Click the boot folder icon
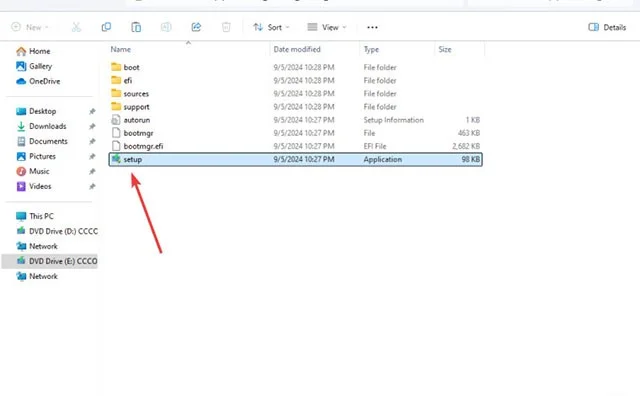 [x=116, y=67]
